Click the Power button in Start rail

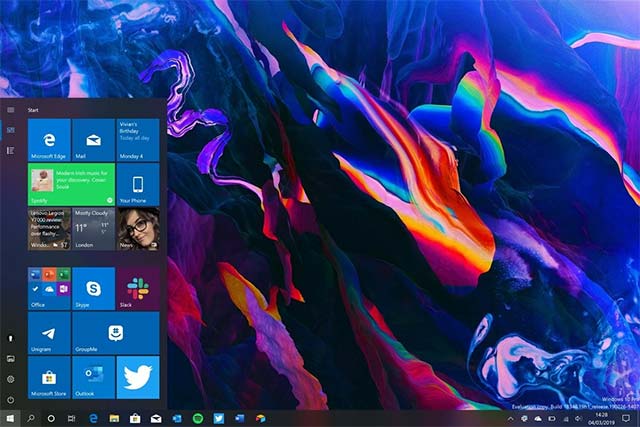click(x=10, y=398)
